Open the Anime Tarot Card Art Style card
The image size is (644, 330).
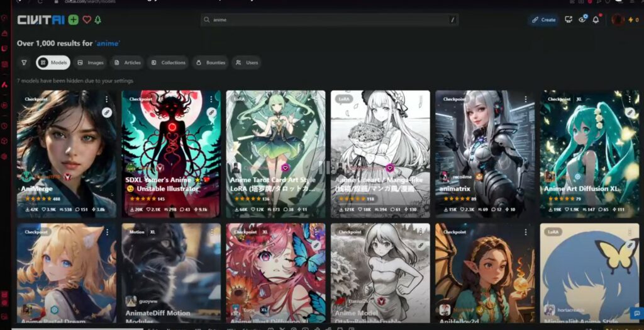pyautogui.click(x=275, y=154)
